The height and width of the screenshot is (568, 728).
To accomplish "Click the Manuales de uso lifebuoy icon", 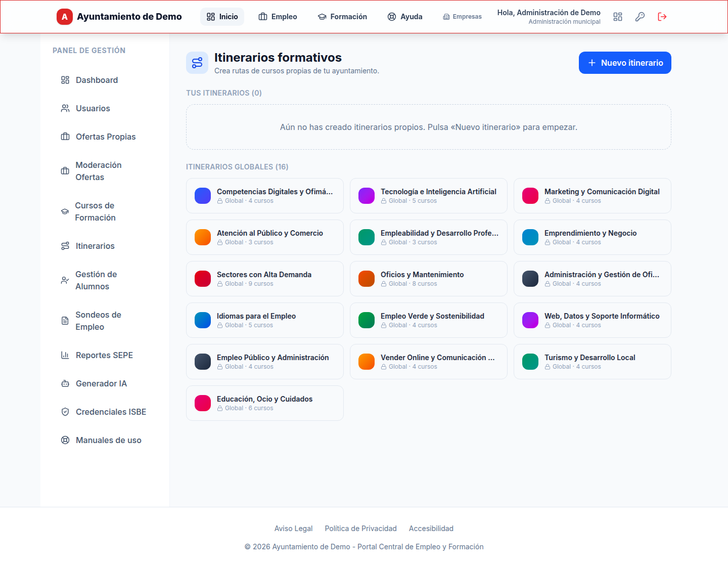I will point(65,440).
